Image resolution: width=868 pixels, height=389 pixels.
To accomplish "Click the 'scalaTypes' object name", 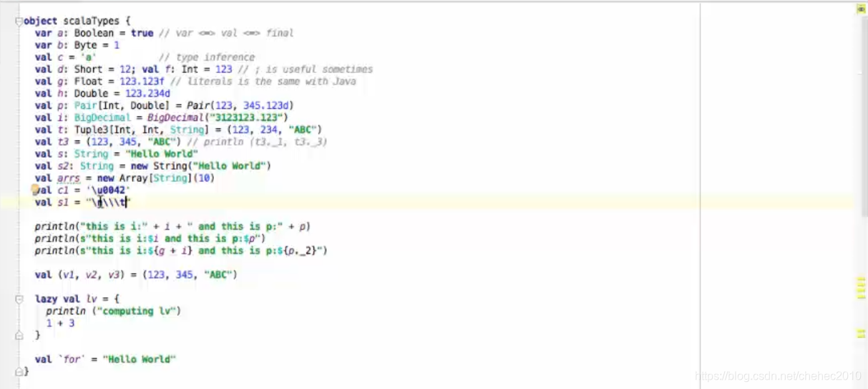I will point(92,21).
